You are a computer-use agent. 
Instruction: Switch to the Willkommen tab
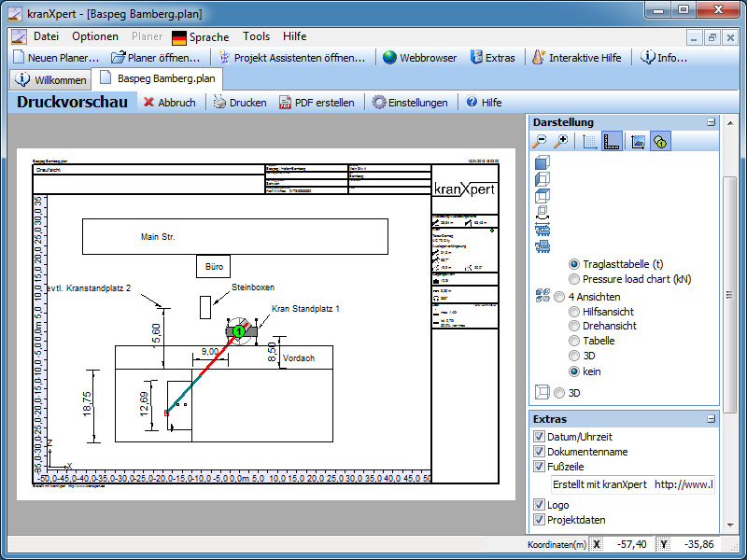pos(51,79)
